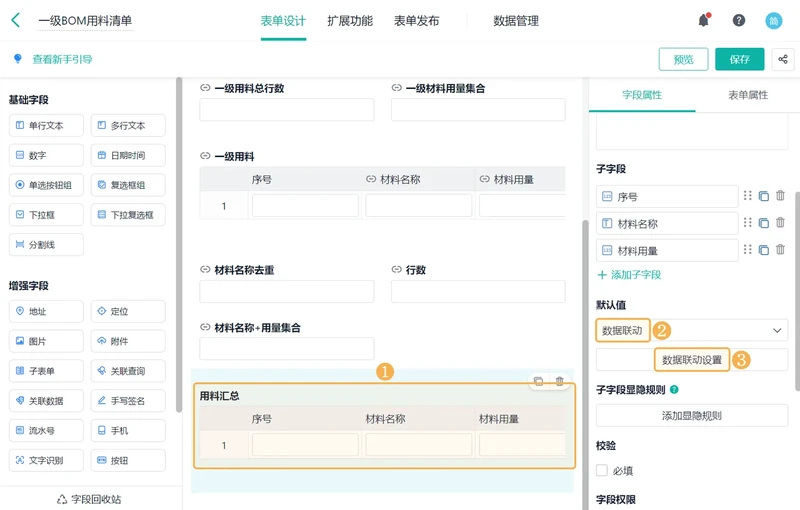
Task: Open 数据联动设置 button
Action: (692, 360)
